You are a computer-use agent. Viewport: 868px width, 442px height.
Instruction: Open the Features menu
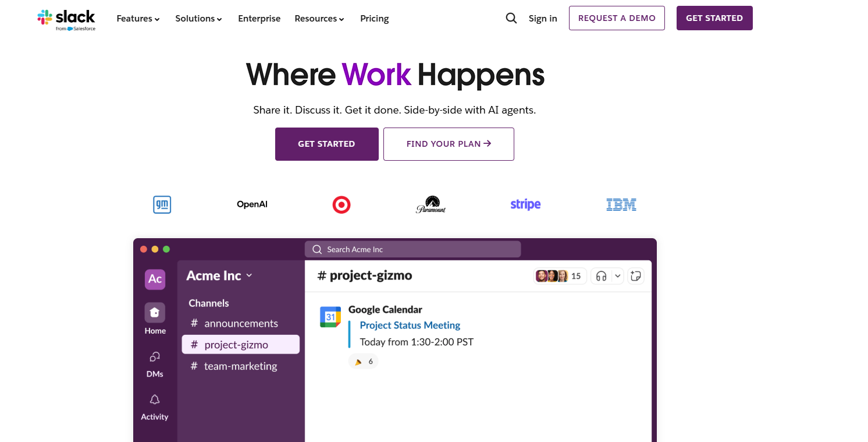[137, 18]
